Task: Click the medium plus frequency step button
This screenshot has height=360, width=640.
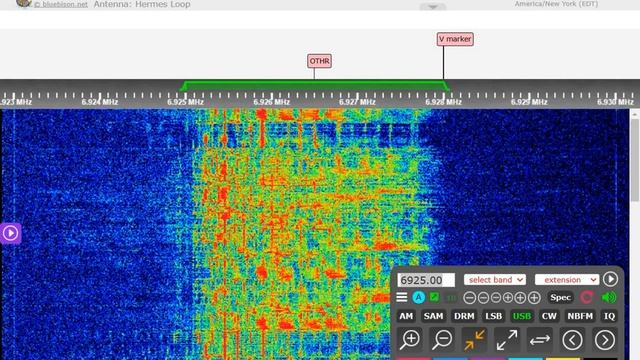Action: [520, 298]
